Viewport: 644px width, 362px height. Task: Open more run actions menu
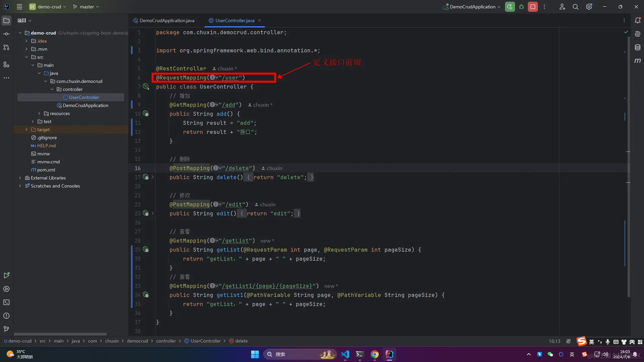point(544,7)
